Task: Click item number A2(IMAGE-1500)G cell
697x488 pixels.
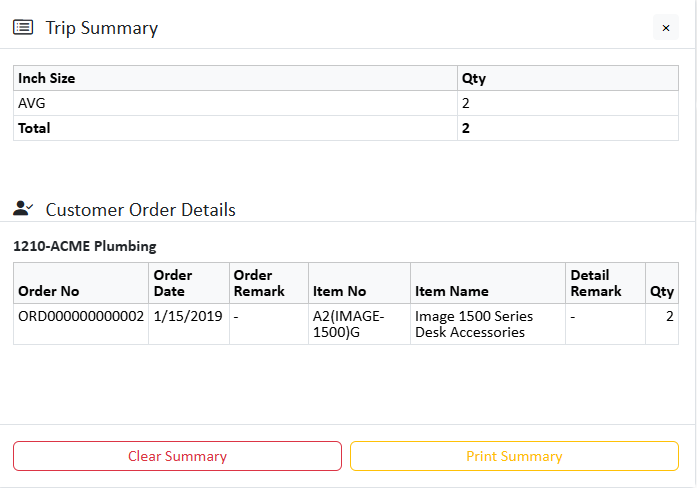Action: [349, 324]
